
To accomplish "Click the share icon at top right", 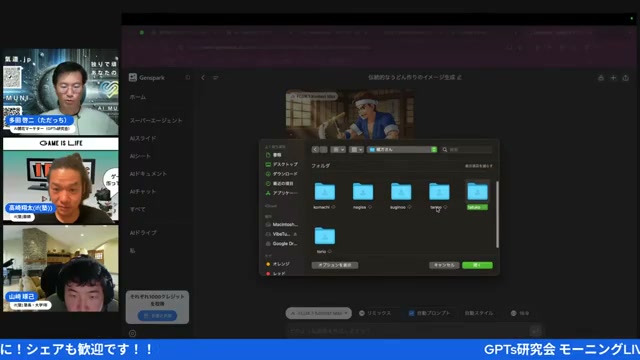I will tap(626, 78).
